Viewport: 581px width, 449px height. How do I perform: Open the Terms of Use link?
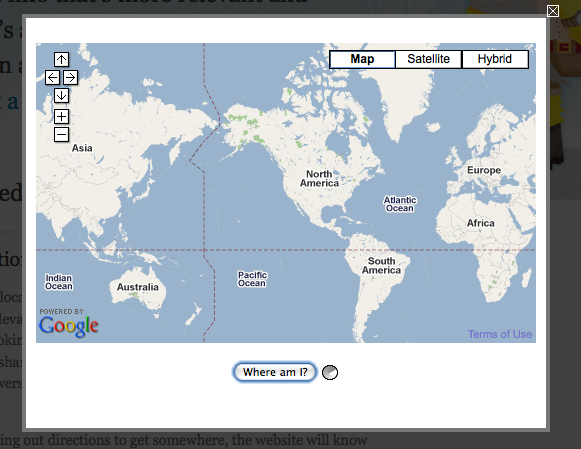[500, 334]
